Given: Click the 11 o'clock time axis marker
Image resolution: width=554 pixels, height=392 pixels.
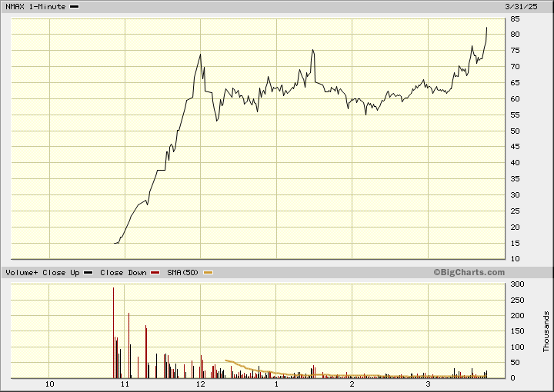Looking at the screenshot, I should (x=125, y=384).
